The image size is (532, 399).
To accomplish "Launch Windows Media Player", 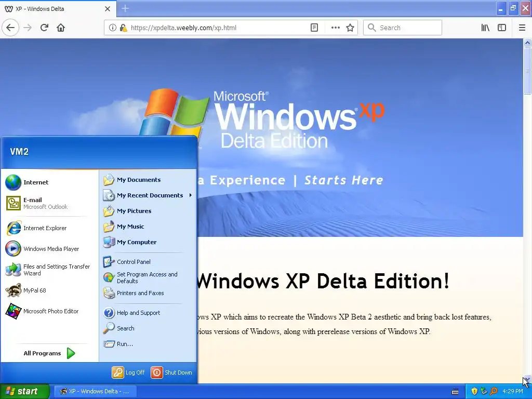I will [x=49, y=249].
